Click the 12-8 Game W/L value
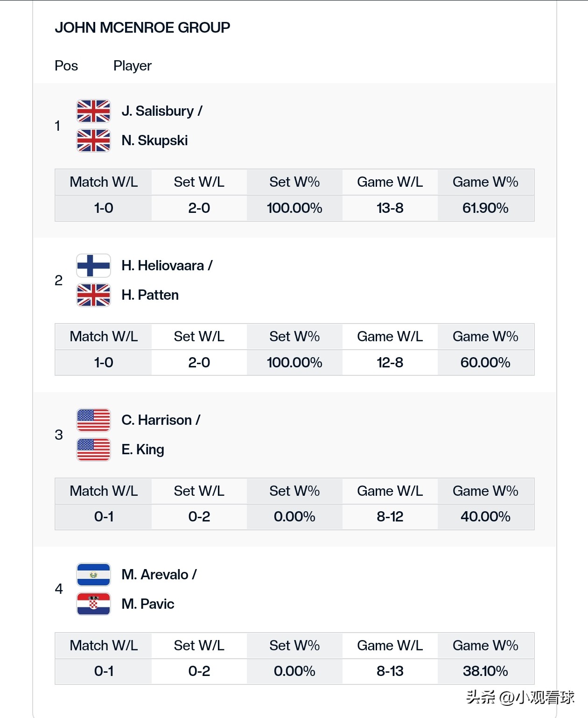This screenshot has width=588, height=718. click(390, 363)
